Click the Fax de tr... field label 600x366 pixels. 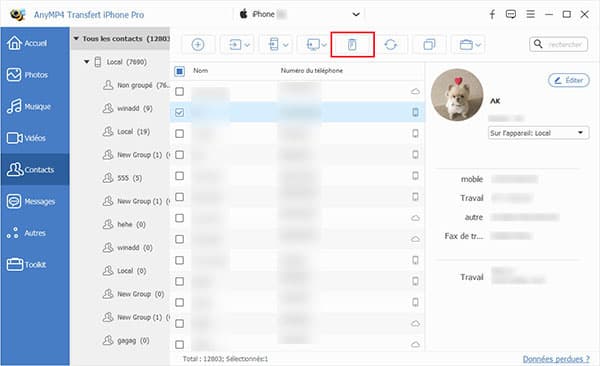click(464, 236)
